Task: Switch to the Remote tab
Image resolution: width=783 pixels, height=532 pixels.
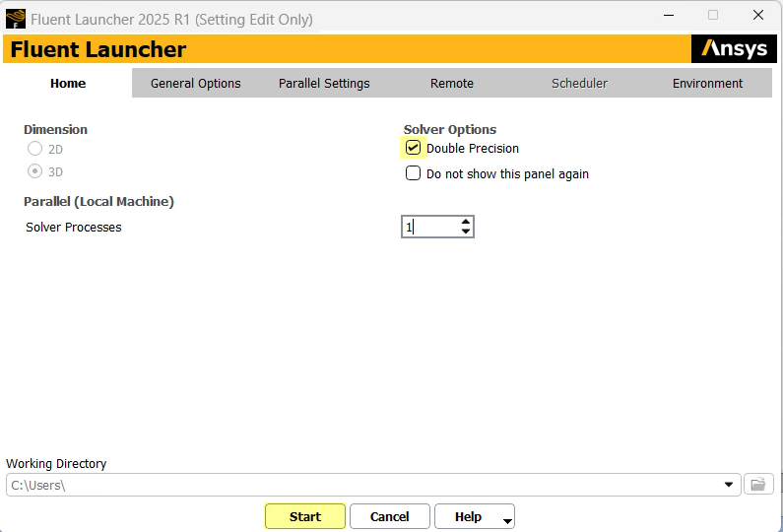Action: [x=452, y=84]
